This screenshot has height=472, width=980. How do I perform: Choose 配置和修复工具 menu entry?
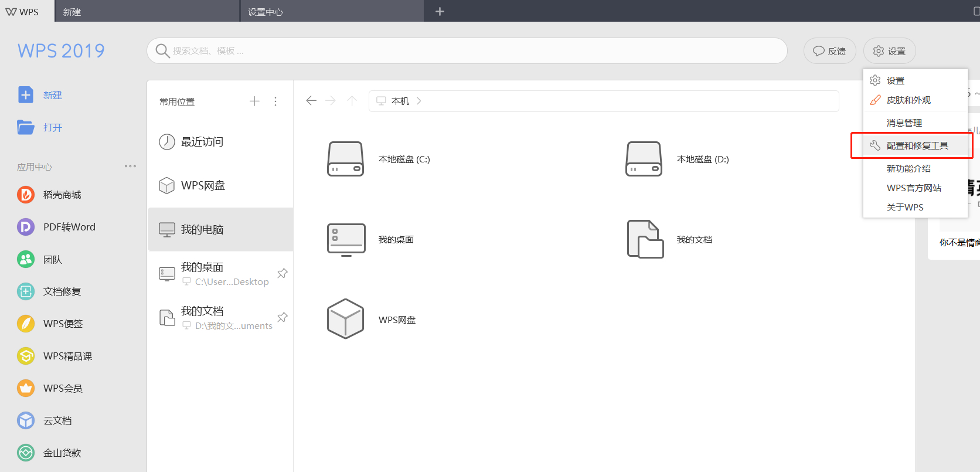915,145
